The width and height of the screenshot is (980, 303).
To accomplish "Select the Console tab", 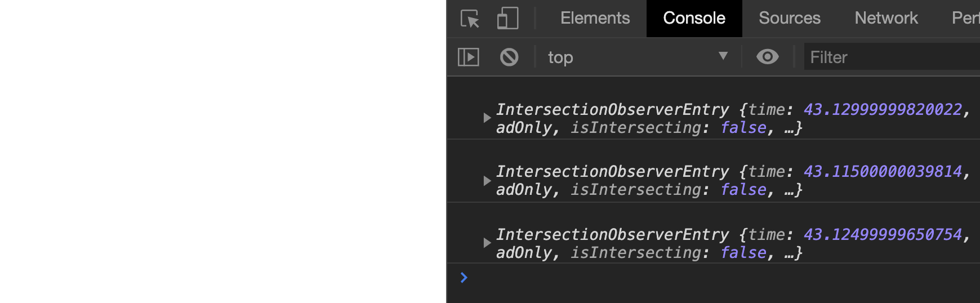I will pos(694,19).
